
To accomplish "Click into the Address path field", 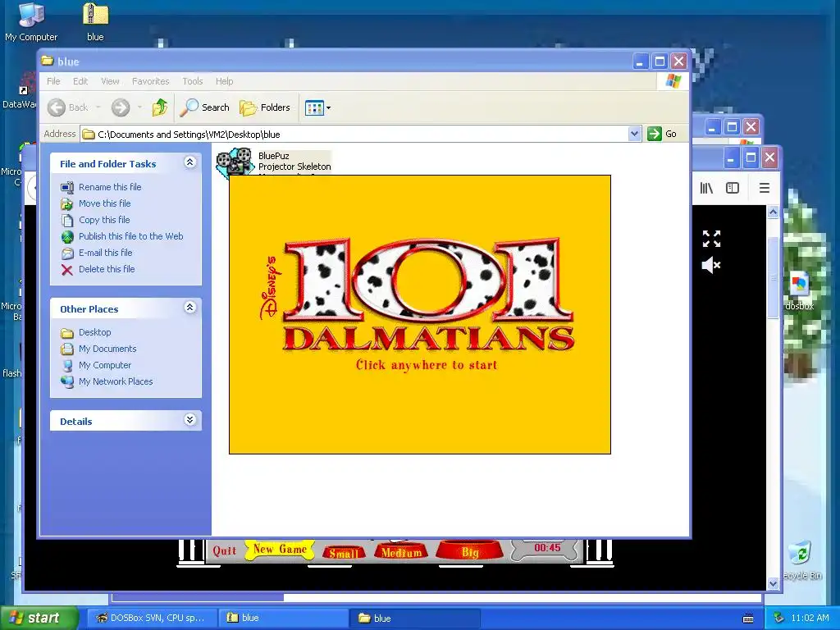I will (354, 134).
